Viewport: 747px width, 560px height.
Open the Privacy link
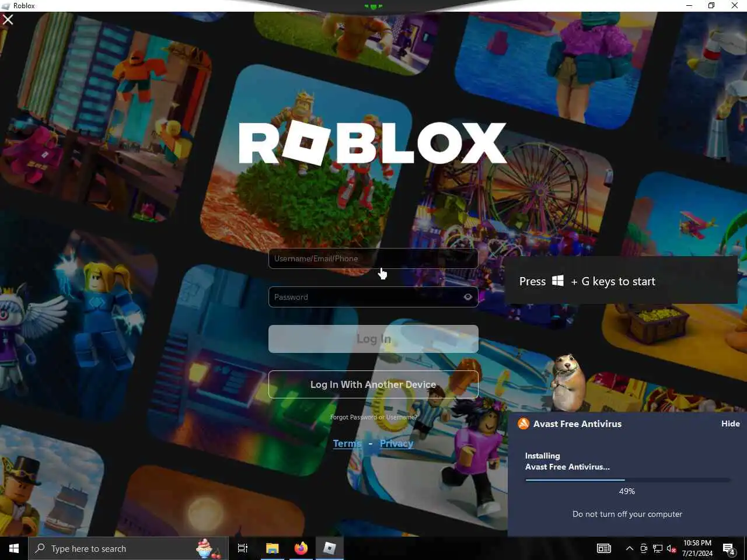[396, 443]
